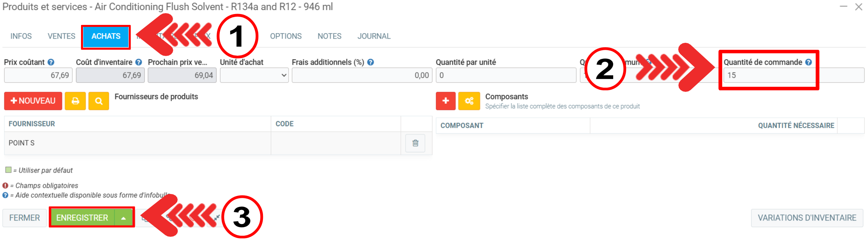This screenshot has width=868, height=240.
Task: Click the yellow search suppliers icon
Action: [99, 101]
